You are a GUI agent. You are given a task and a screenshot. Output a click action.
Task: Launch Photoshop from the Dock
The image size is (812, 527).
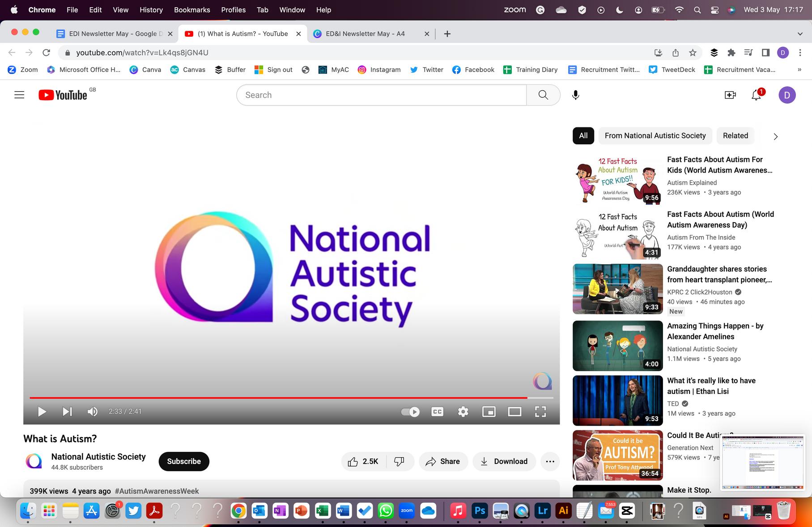pos(480,510)
